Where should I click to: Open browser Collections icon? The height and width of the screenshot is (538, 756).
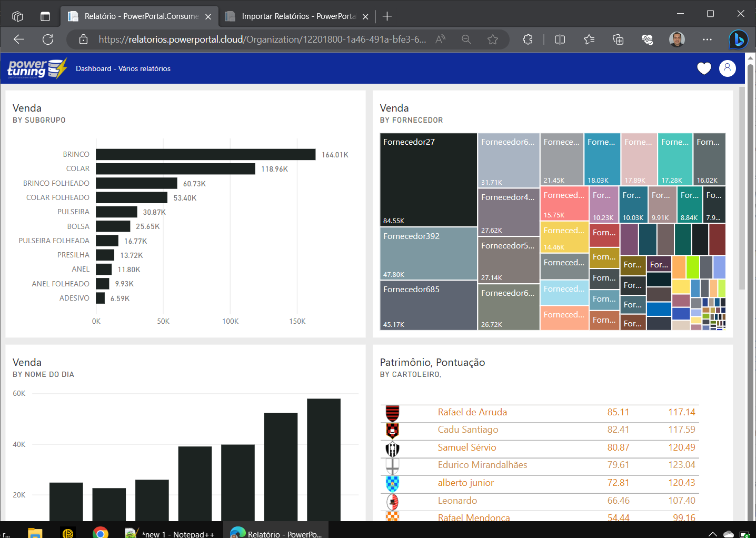618,39
